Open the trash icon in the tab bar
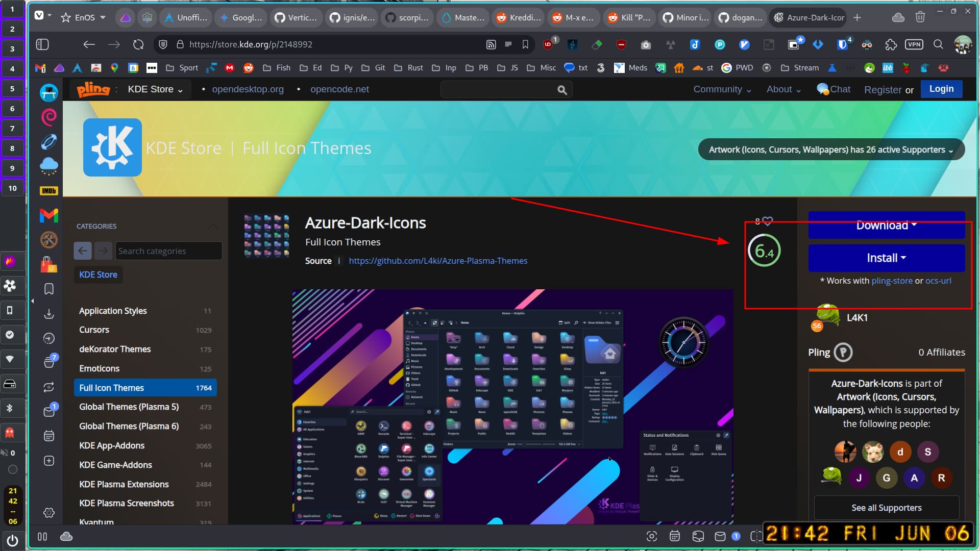 tap(920, 17)
